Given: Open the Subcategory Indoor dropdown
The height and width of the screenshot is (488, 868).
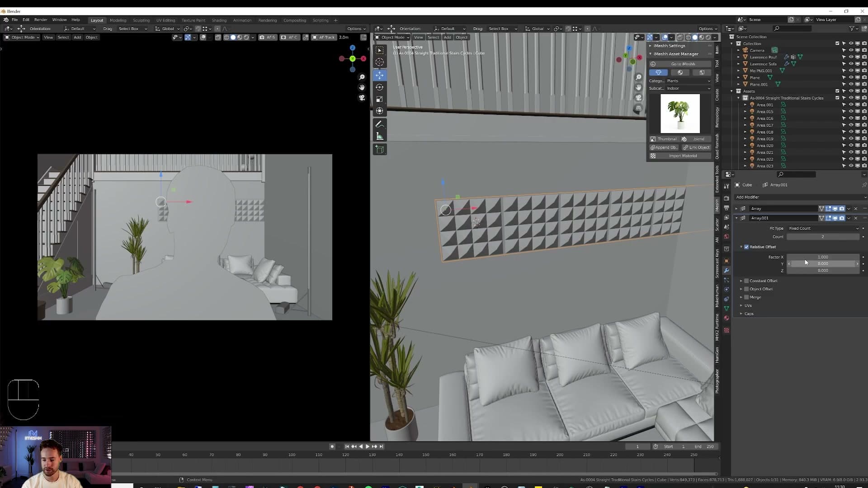Looking at the screenshot, I should 688,88.
